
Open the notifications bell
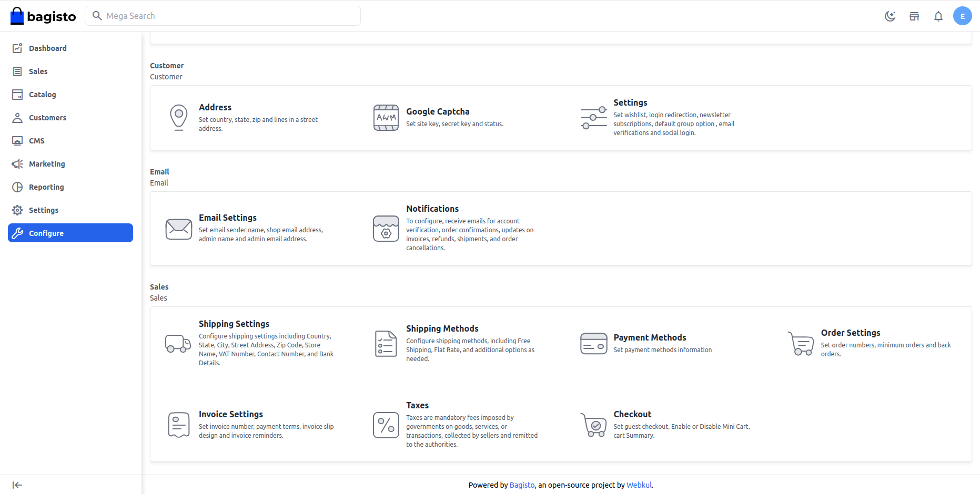pos(938,16)
